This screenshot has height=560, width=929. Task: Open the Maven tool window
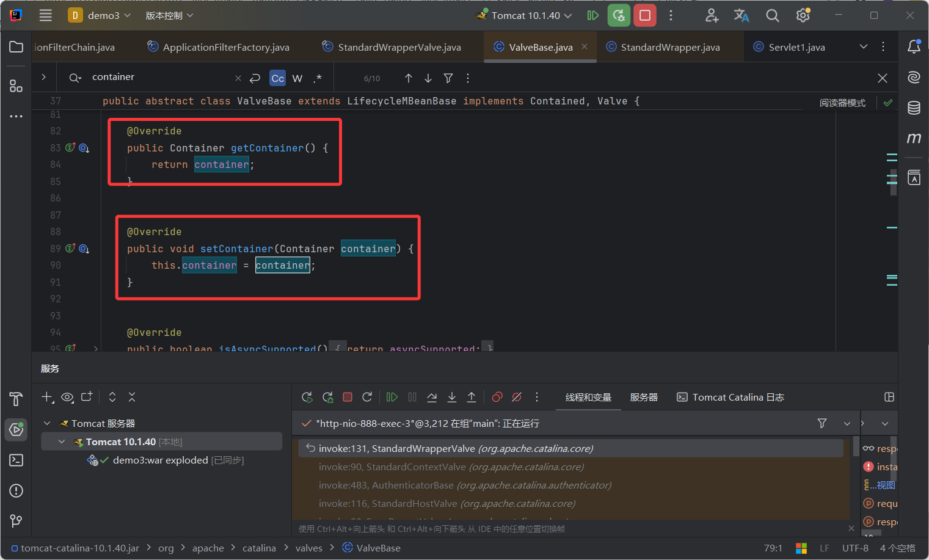pos(914,138)
